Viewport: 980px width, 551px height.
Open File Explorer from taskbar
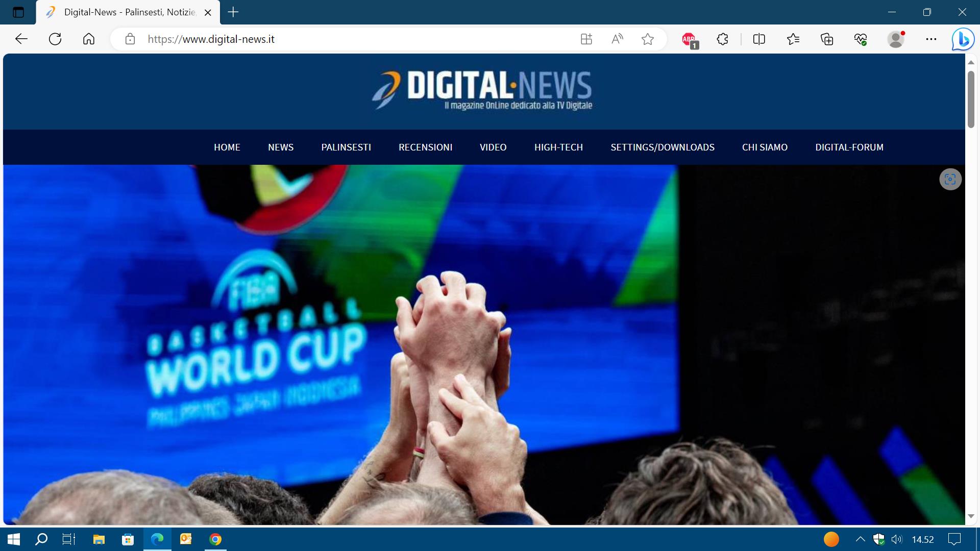point(99,539)
